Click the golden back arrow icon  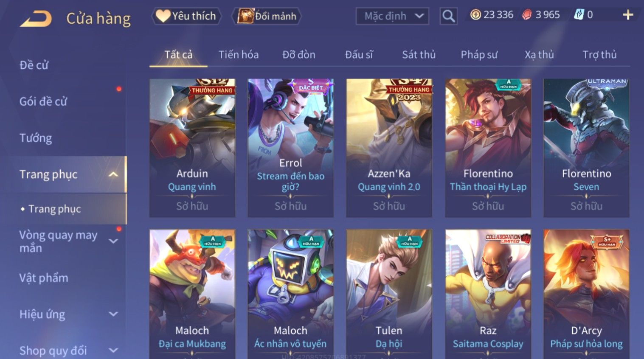[x=36, y=19]
